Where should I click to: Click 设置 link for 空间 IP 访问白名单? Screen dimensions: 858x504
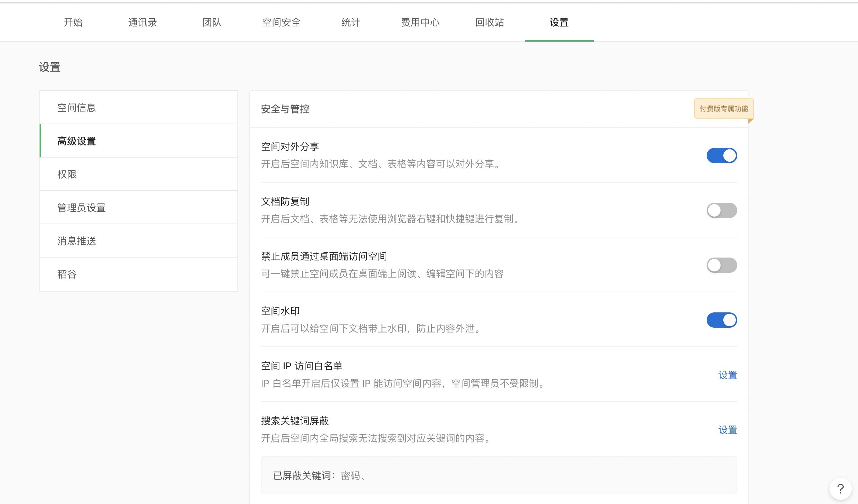(x=727, y=375)
